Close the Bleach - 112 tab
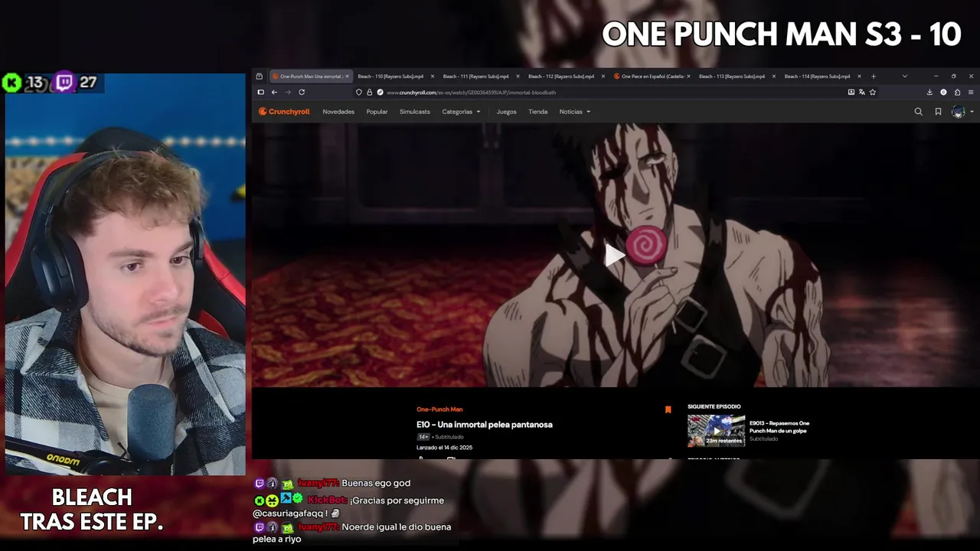This screenshot has width=980, height=551. (603, 77)
